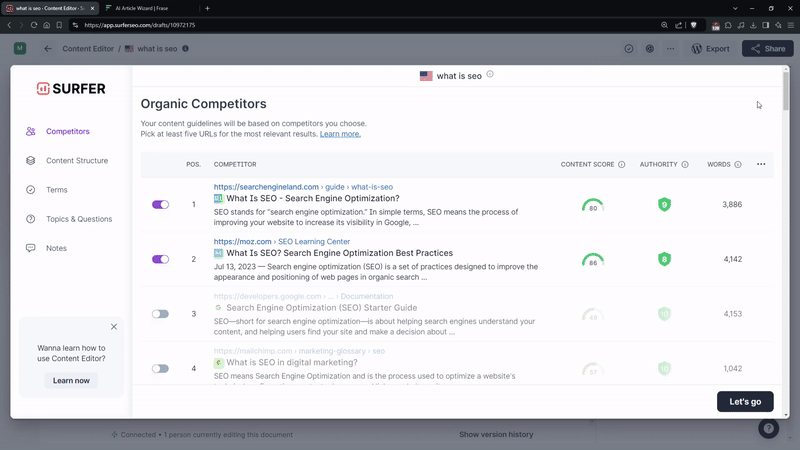
Task: Enable the mailchimp.com competitor toggle
Action: coord(160,368)
